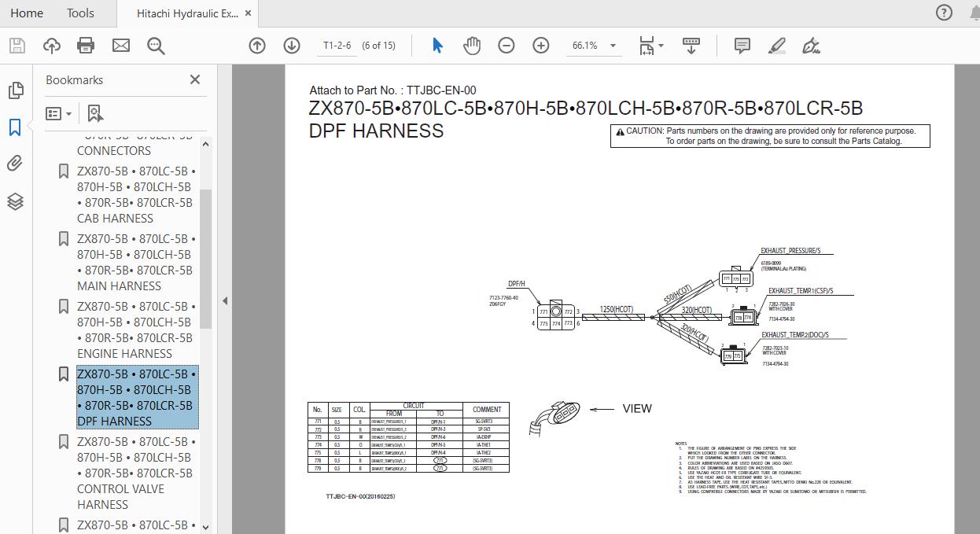This screenshot has width=980, height=534.
Task: Open the Help question mark icon
Action: (x=944, y=13)
